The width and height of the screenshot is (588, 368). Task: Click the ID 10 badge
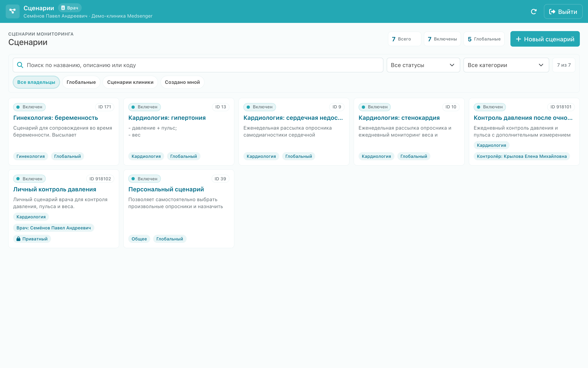click(x=451, y=107)
